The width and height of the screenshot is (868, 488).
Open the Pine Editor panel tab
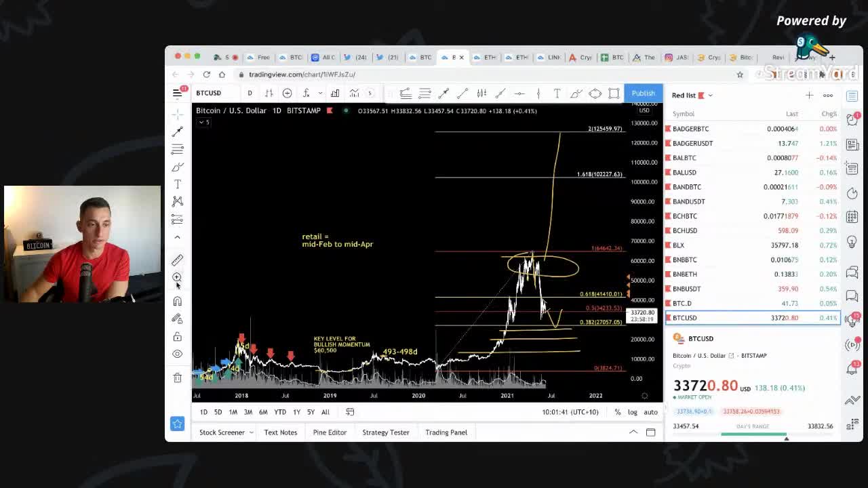tap(330, 432)
